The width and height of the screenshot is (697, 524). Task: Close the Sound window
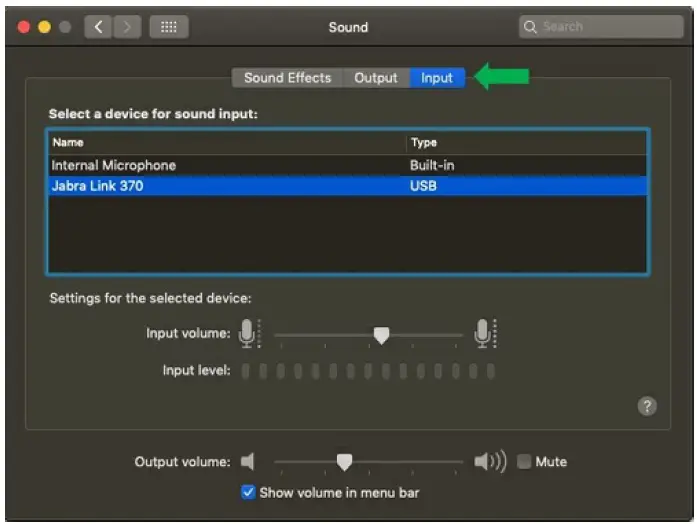pyautogui.click(x=24, y=27)
